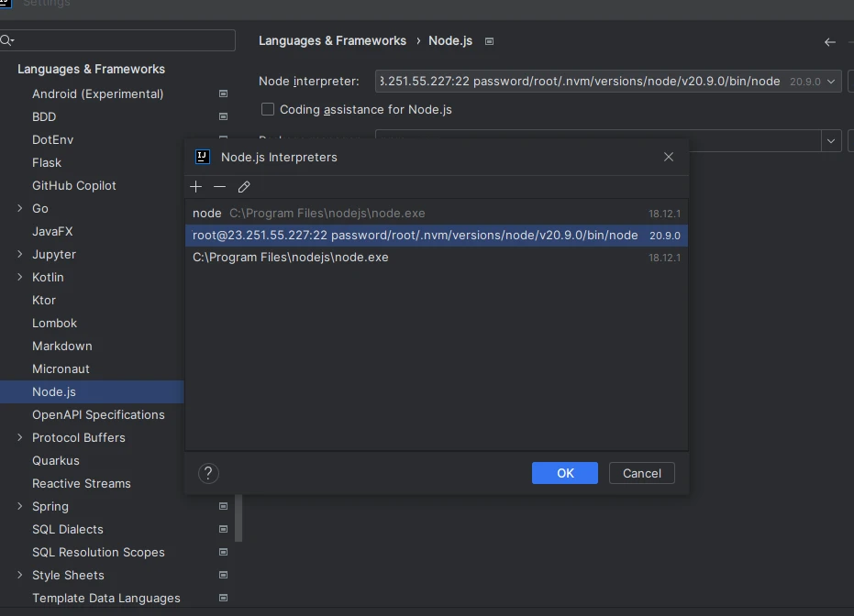Select the Languages & Frameworks tree heading
Image resolution: width=854 pixels, height=616 pixels.
pos(91,69)
